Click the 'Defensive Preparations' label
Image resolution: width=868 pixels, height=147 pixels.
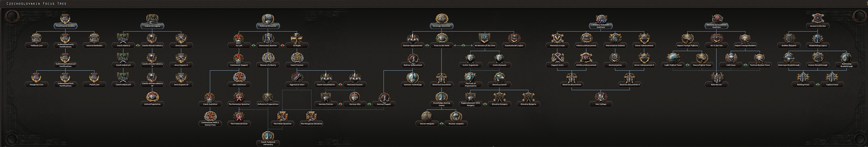pos(268,104)
